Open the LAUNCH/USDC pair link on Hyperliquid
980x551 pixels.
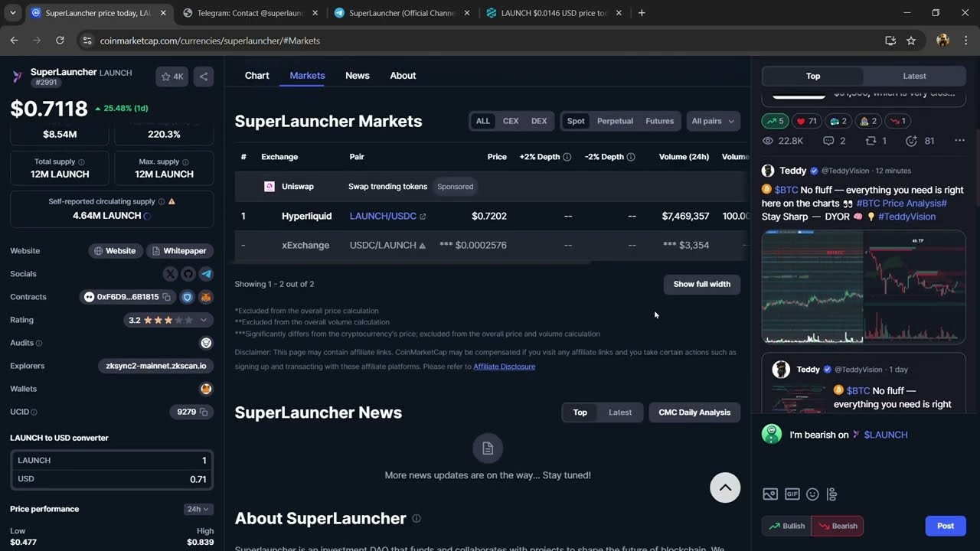383,217
